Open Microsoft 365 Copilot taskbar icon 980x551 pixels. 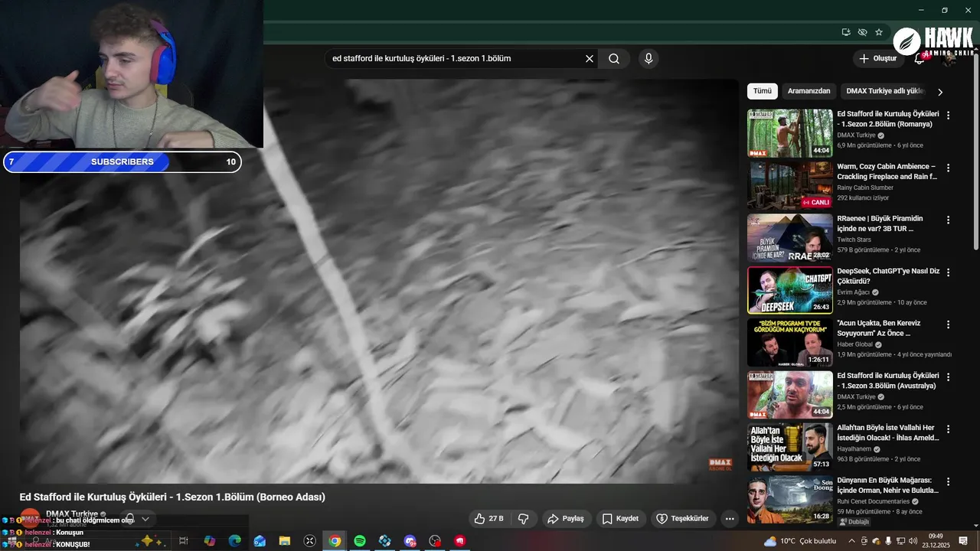[210, 541]
